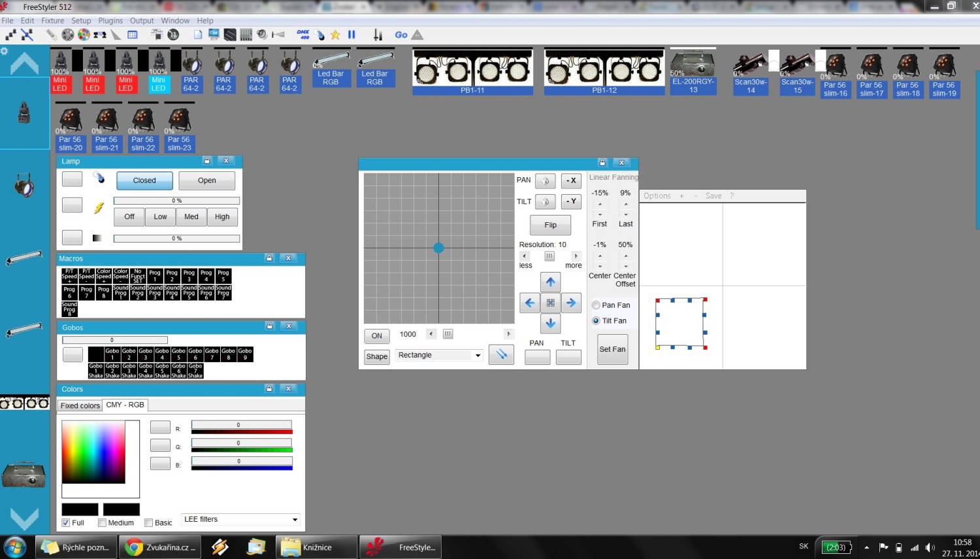This screenshot has width=980, height=559.
Task: Lock the Macros panel with padlock icon
Action: pyautogui.click(x=269, y=258)
